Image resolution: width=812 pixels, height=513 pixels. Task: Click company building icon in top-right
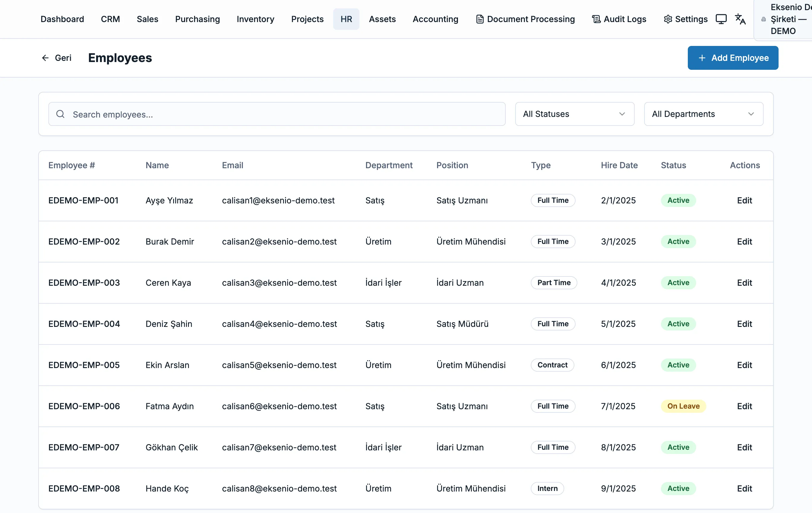pos(763,19)
